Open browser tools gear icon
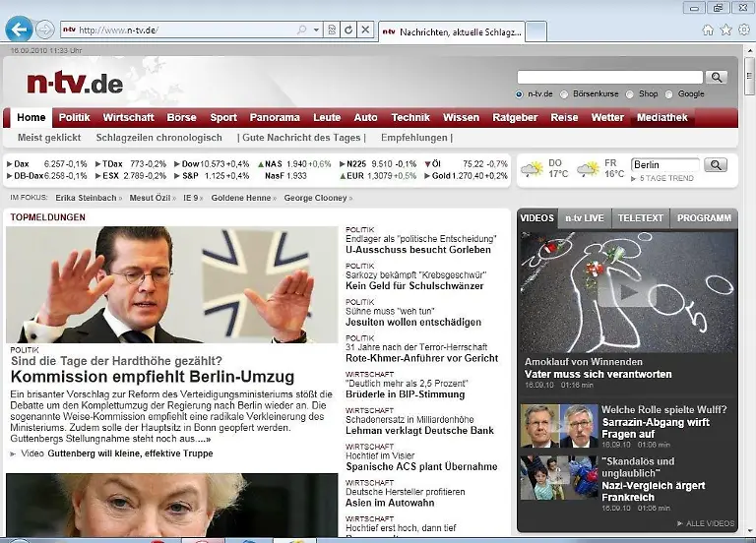Screen dimensions: 756x543 click(x=743, y=30)
